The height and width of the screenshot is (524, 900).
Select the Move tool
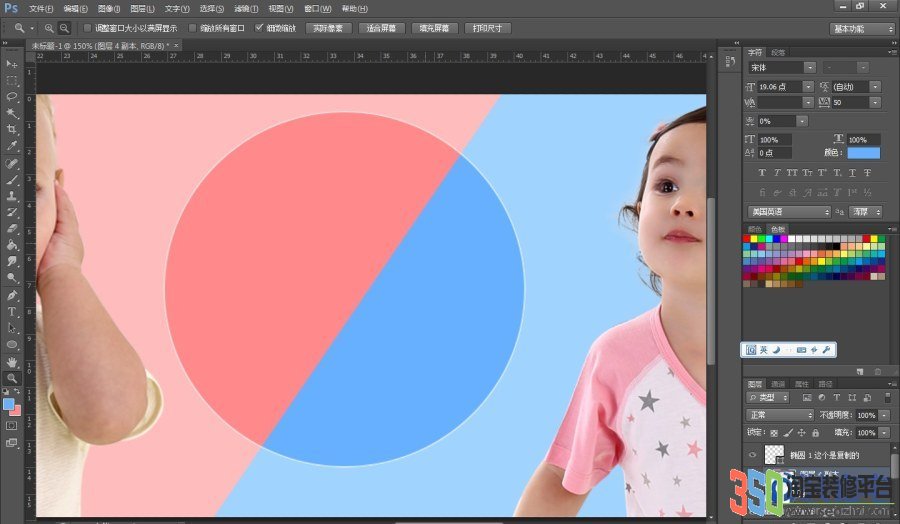pos(11,64)
